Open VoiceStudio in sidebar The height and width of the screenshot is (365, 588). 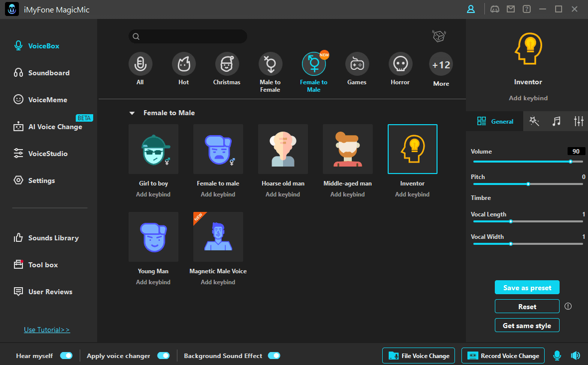40,154
